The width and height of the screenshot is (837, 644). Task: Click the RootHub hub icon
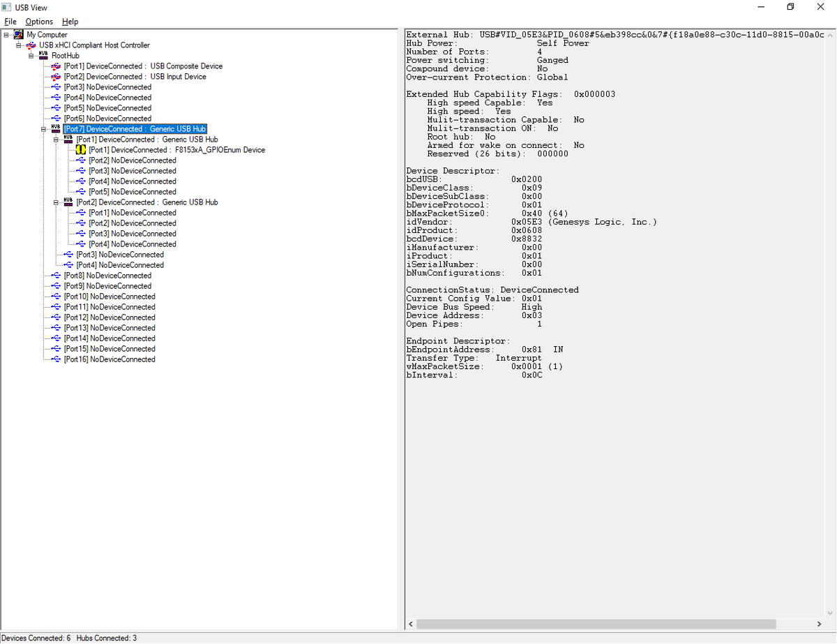(44, 55)
